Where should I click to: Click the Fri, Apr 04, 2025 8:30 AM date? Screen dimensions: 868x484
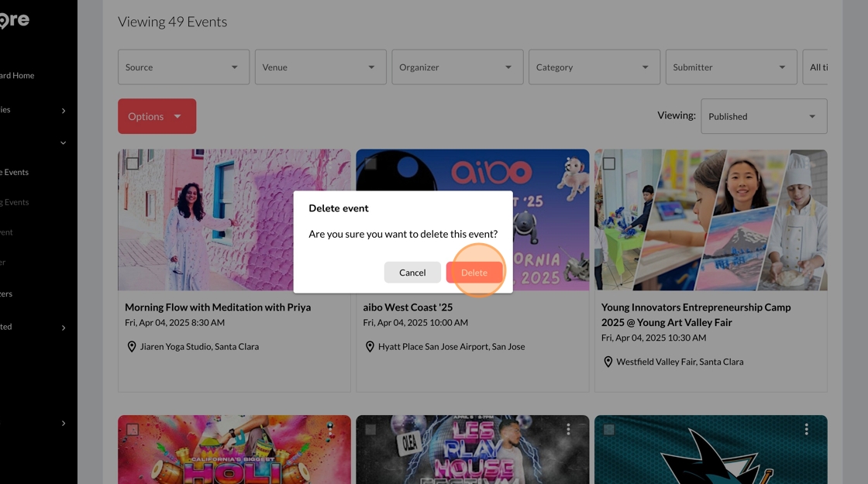174,322
